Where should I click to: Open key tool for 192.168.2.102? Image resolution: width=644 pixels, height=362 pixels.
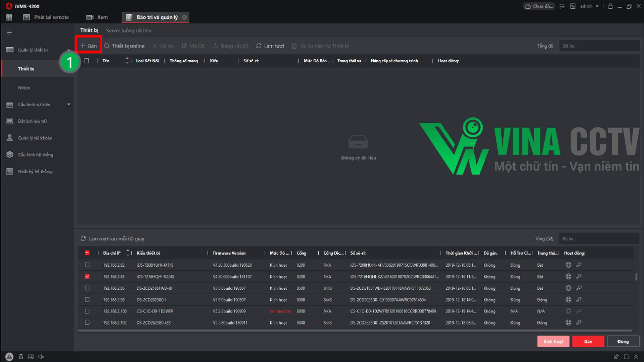pyautogui.click(x=579, y=322)
